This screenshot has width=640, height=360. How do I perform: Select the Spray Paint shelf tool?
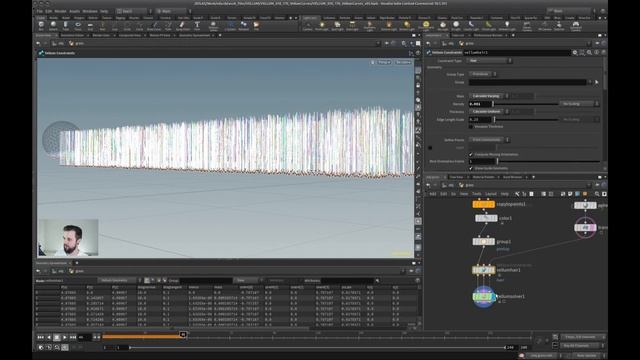(x=182, y=26)
